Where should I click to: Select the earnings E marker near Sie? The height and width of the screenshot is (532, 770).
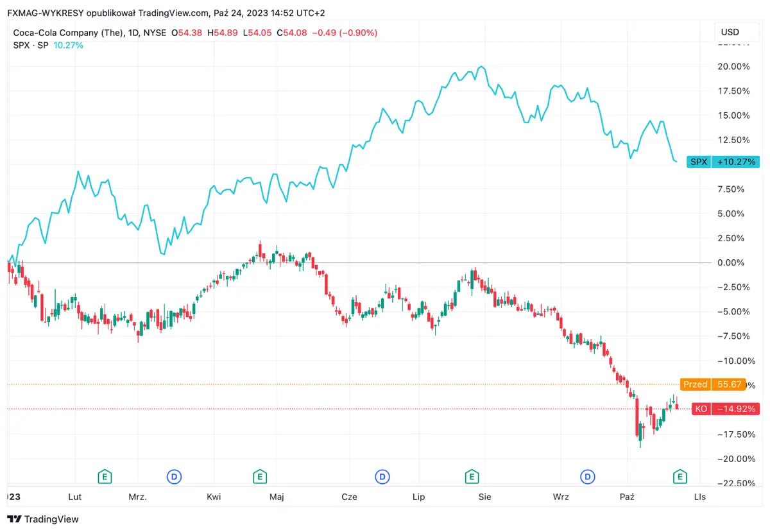[x=472, y=477]
